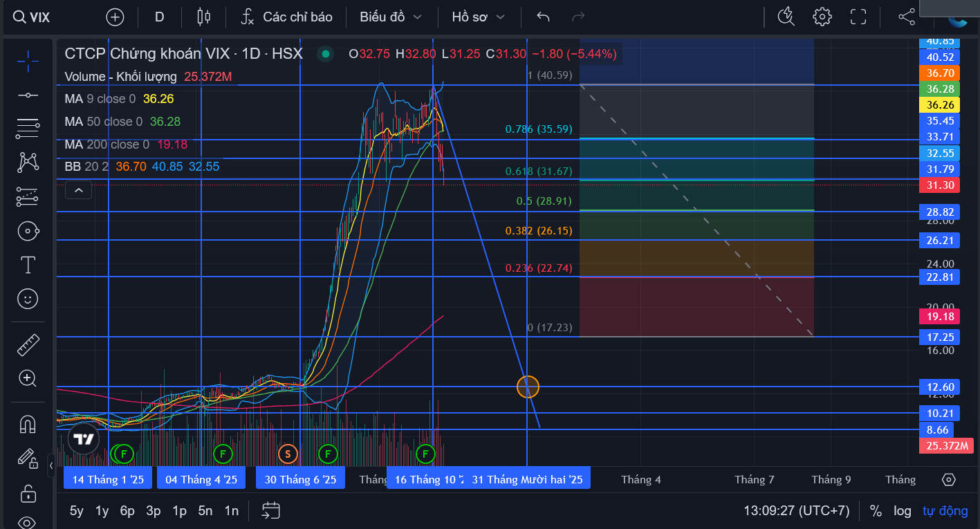Select the 1y date range
The height and width of the screenshot is (529, 980).
click(x=102, y=511)
